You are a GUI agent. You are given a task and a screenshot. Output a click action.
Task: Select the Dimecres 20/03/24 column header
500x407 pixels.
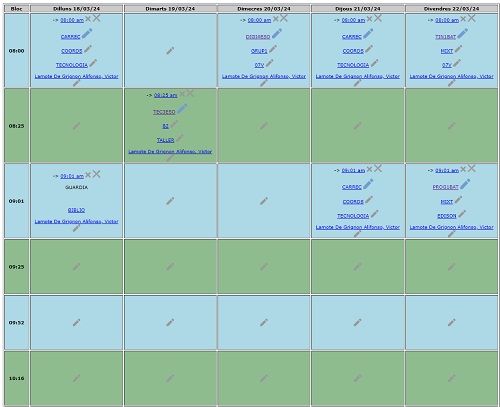[264, 9]
